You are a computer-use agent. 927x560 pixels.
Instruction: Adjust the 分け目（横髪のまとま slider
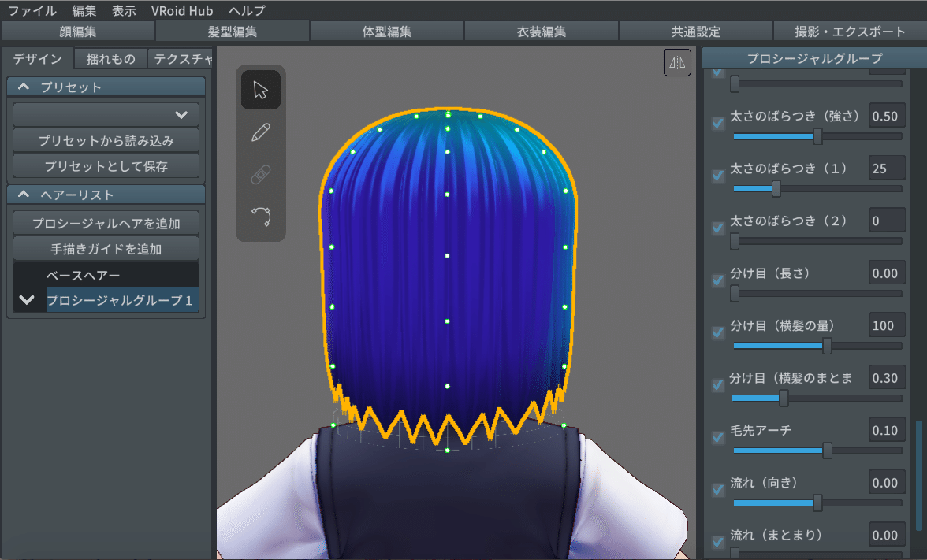tap(817, 399)
